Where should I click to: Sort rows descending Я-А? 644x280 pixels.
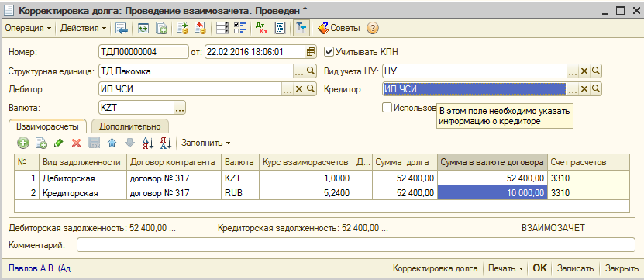pos(166,143)
